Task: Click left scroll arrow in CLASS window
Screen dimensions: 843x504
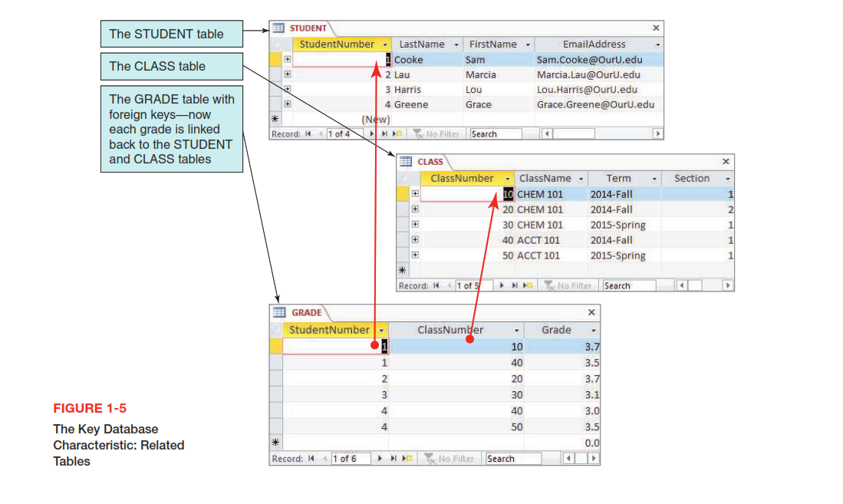Action: [681, 285]
